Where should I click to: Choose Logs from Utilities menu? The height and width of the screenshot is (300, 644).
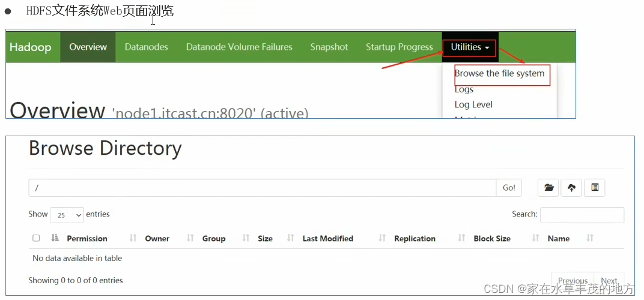pos(464,89)
